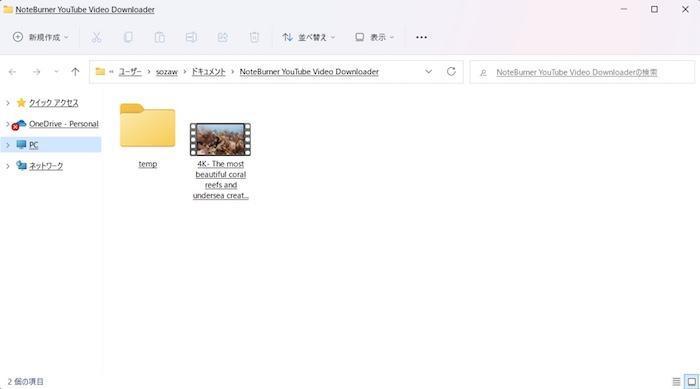This screenshot has height=389, width=700.
Task: Select クイック アクセス in navigation pane
Action: (x=54, y=103)
